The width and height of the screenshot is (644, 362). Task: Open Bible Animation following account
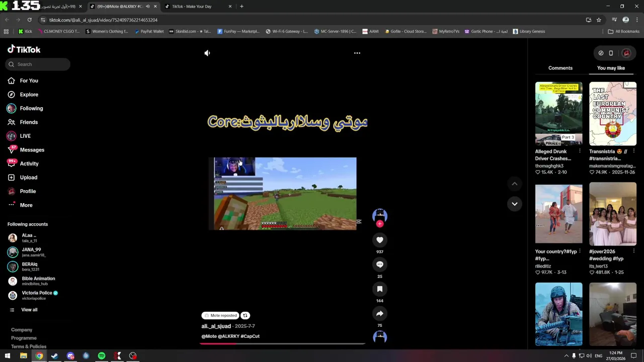tap(31, 281)
